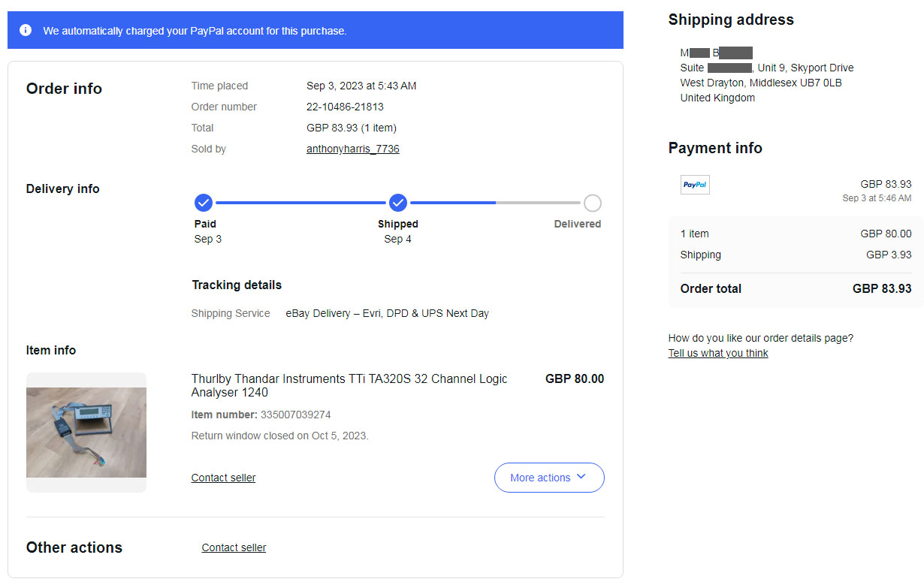
Task: Open the Tell us what you think link
Action: coord(718,353)
